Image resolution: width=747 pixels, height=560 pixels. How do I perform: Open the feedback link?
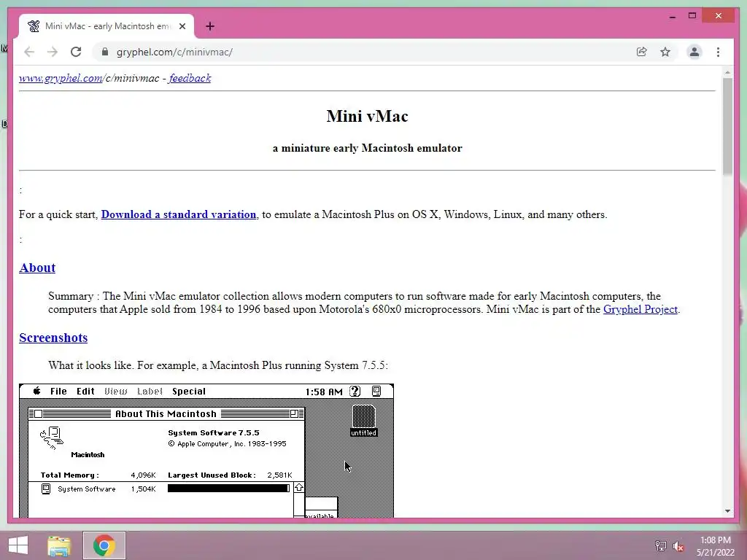coord(190,78)
